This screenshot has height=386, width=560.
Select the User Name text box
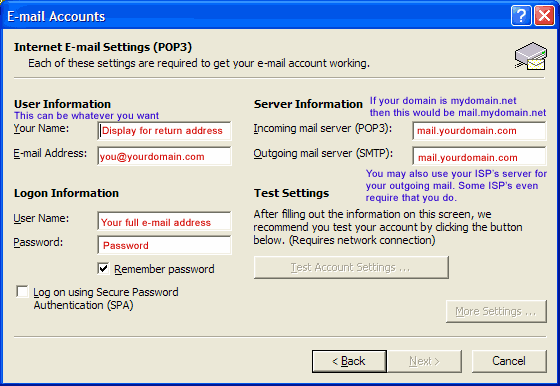pyautogui.click(x=164, y=222)
